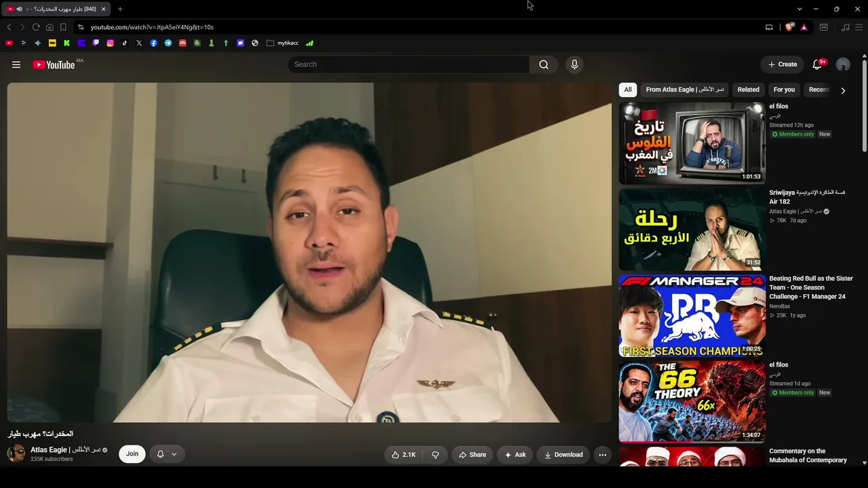
Task: Select the Related filter chip
Action: (749, 89)
